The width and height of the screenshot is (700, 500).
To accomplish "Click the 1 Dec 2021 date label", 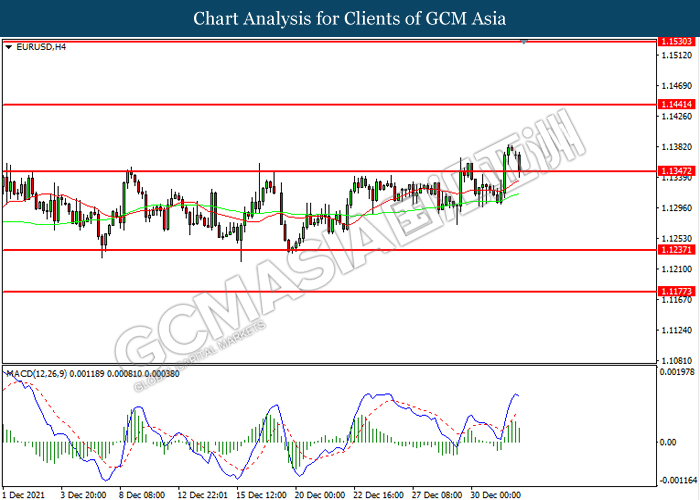I will click(25, 495).
